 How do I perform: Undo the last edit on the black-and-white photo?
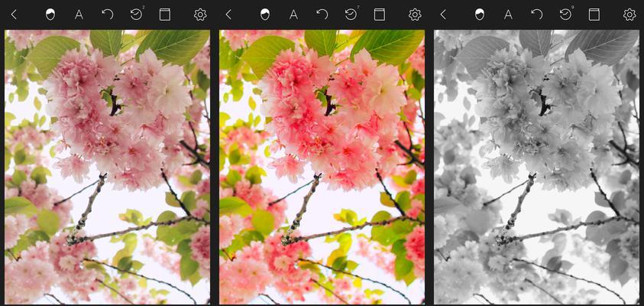[x=537, y=15]
